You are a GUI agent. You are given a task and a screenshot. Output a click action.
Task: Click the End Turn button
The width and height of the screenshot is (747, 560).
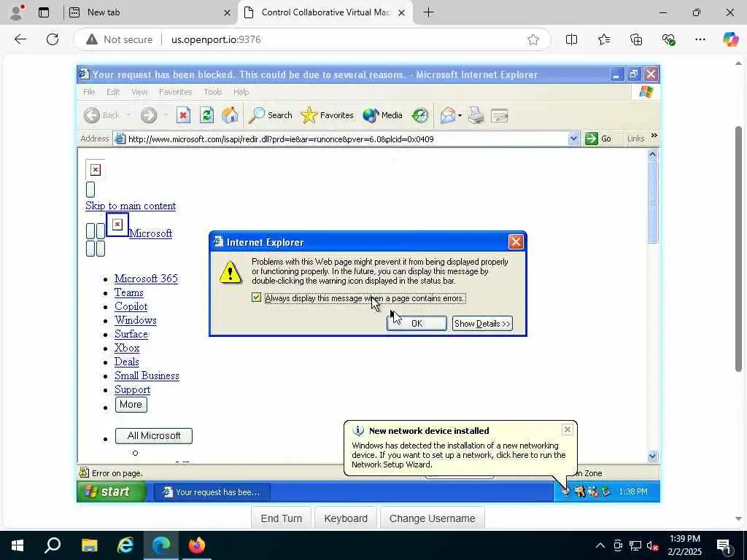pyautogui.click(x=281, y=518)
